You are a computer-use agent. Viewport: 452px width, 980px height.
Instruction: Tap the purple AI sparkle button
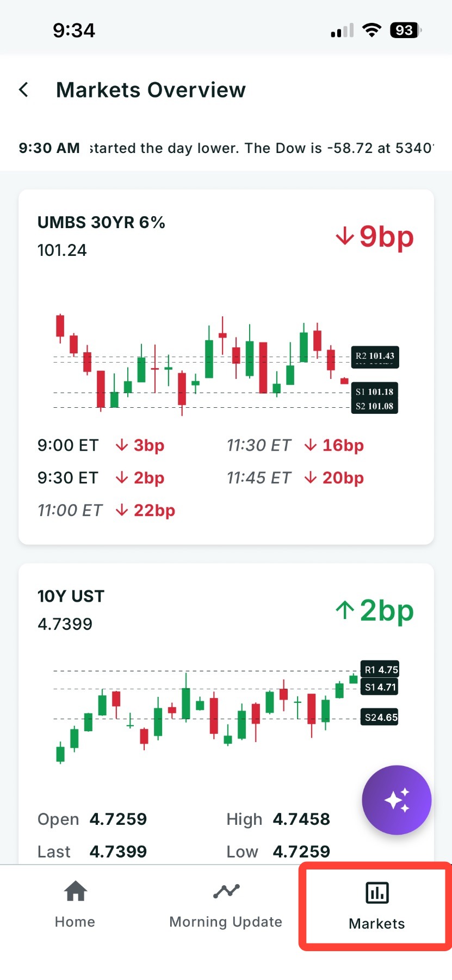397,800
